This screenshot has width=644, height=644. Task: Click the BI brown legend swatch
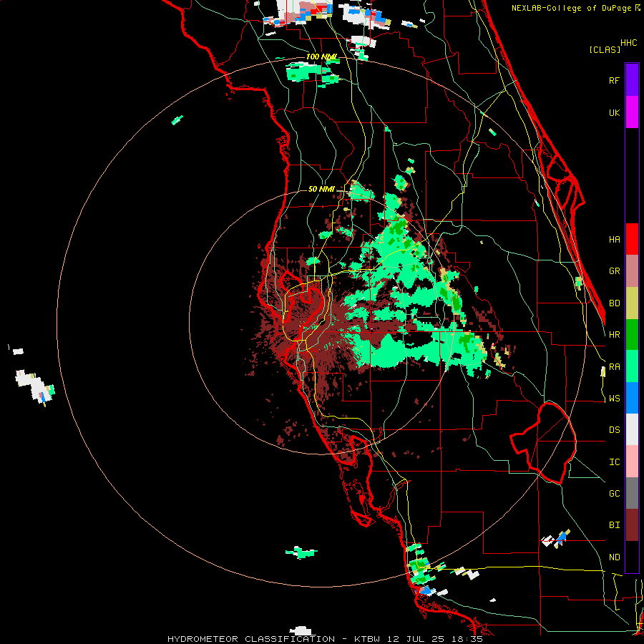632,525
